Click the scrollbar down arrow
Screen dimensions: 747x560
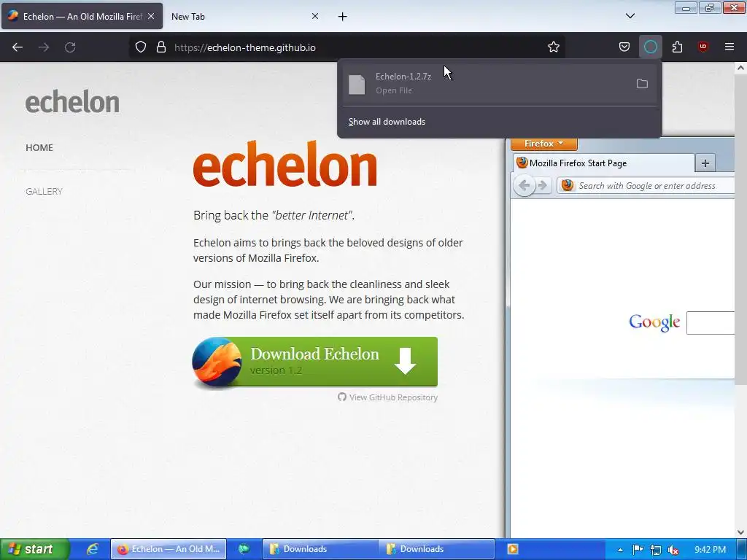coord(740,532)
